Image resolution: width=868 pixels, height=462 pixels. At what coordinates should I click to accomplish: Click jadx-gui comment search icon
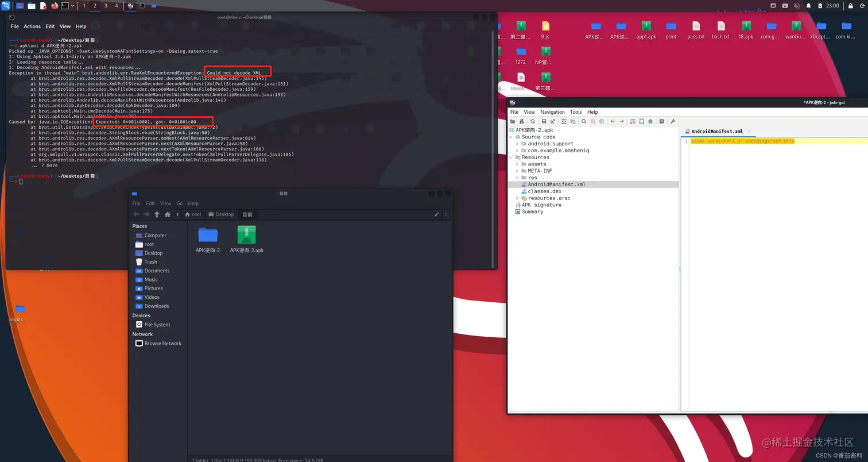coord(602,121)
